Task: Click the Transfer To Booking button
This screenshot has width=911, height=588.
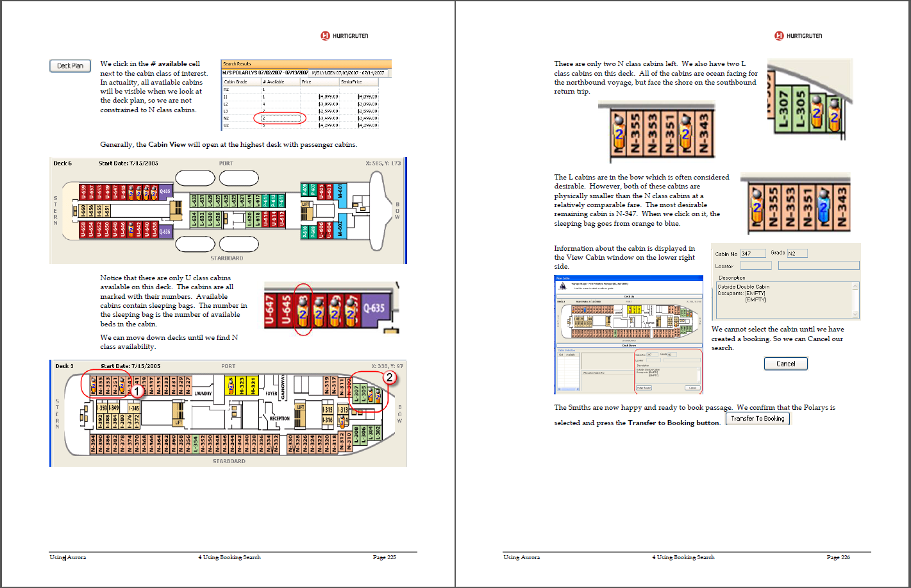Action: [x=758, y=418]
